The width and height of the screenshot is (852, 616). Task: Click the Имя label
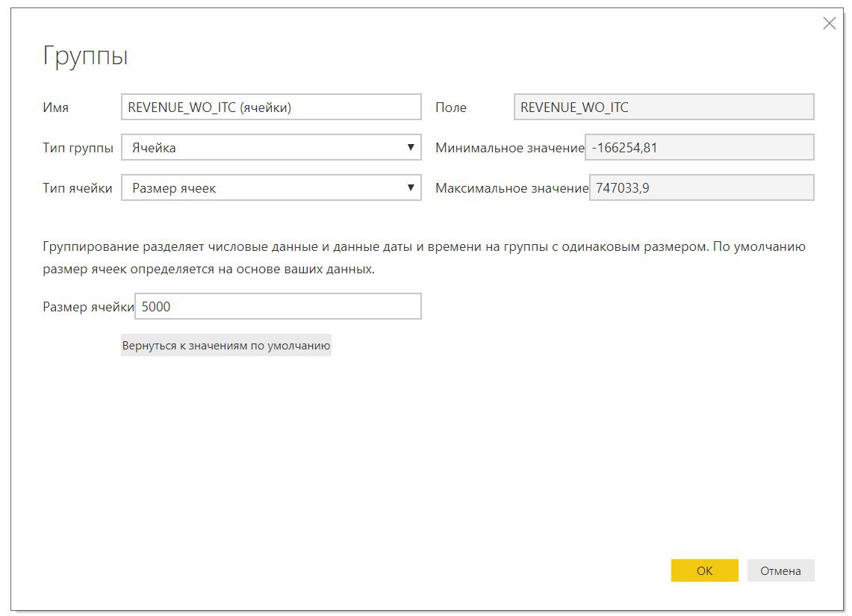(x=56, y=108)
